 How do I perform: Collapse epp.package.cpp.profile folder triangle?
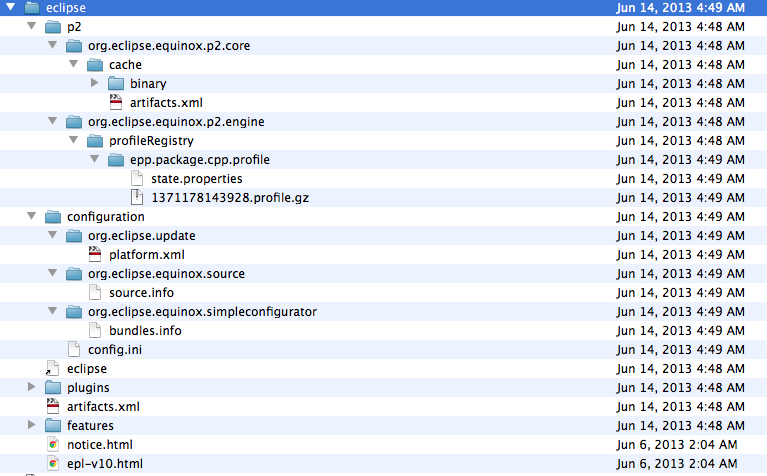pos(95,159)
